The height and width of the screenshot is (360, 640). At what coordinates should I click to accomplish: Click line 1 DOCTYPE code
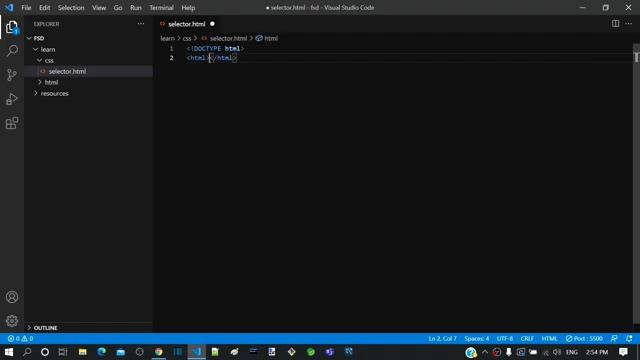coord(215,49)
